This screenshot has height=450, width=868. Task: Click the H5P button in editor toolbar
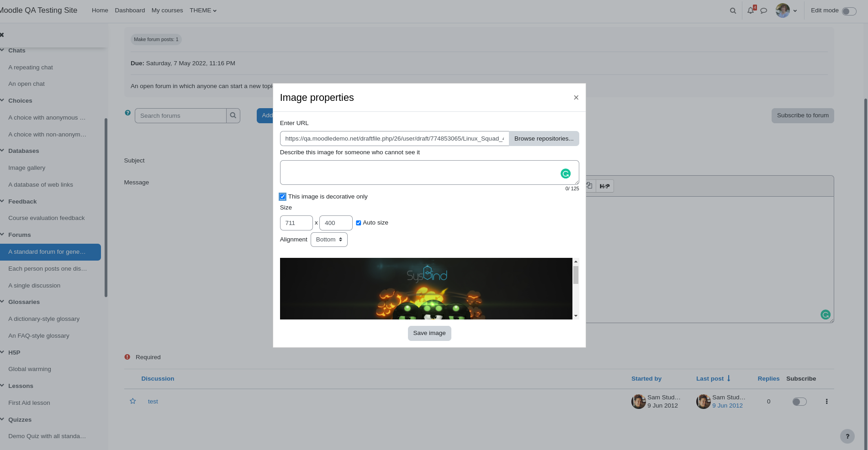tap(605, 186)
